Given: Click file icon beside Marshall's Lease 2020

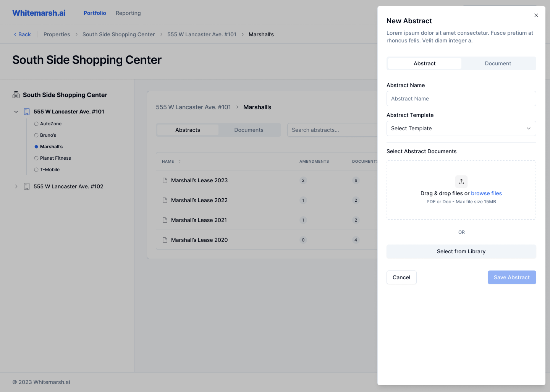Looking at the screenshot, I should coord(165,240).
